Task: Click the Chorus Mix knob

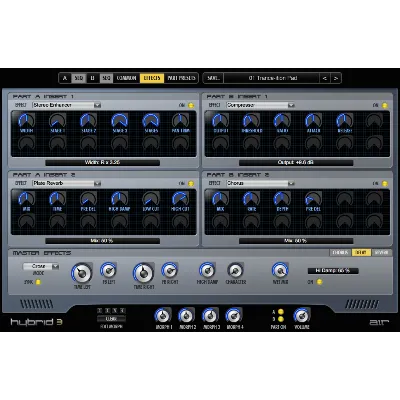Action: pos(220,199)
